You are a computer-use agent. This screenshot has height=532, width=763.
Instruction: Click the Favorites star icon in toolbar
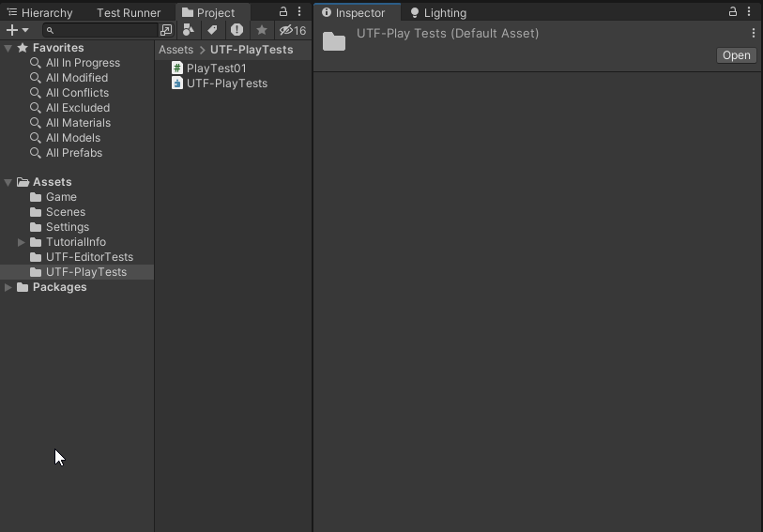pyautogui.click(x=262, y=30)
